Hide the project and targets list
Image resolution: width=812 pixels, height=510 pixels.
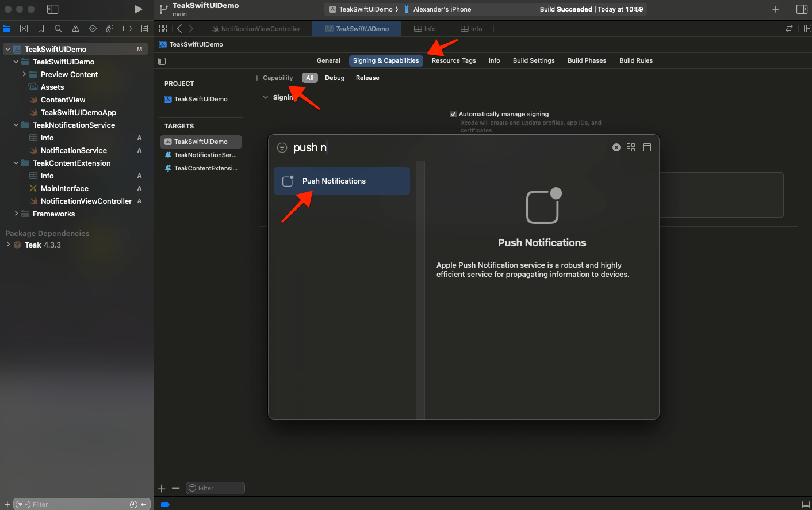162,61
